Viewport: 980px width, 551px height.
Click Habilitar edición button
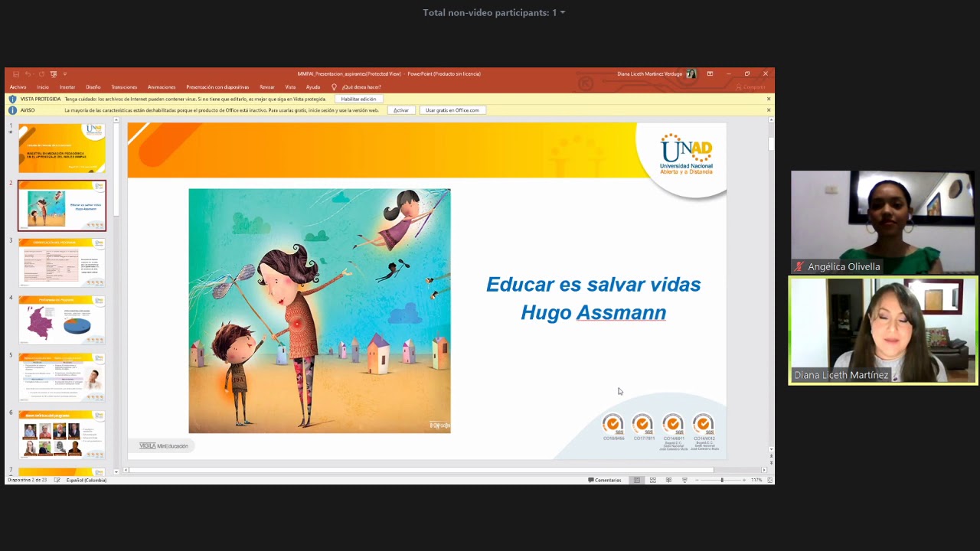tap(358, 99)
